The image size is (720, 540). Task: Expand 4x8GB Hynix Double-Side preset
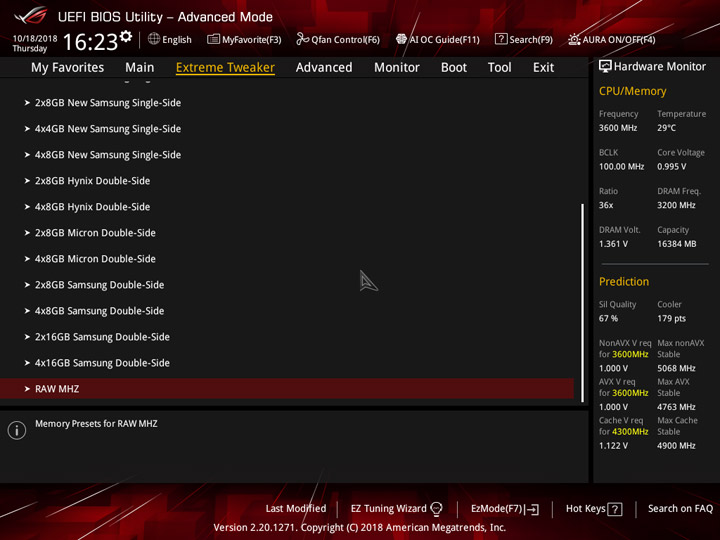(287, 207)
